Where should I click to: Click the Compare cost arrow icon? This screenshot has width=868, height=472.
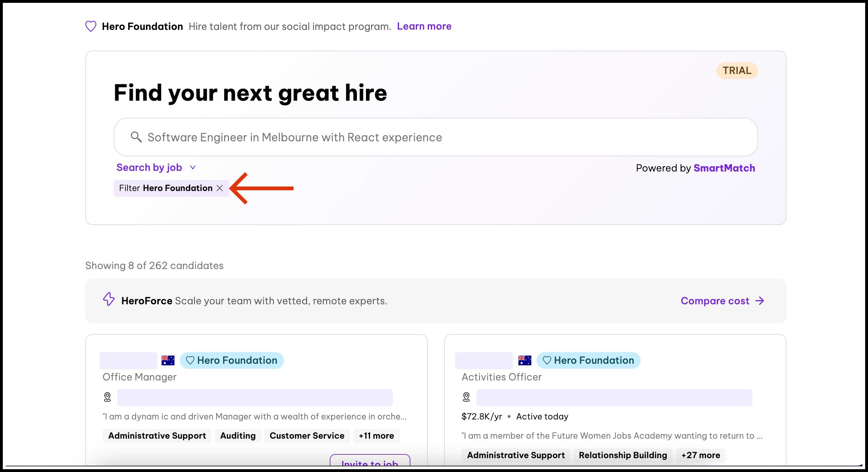coord(760,301)
